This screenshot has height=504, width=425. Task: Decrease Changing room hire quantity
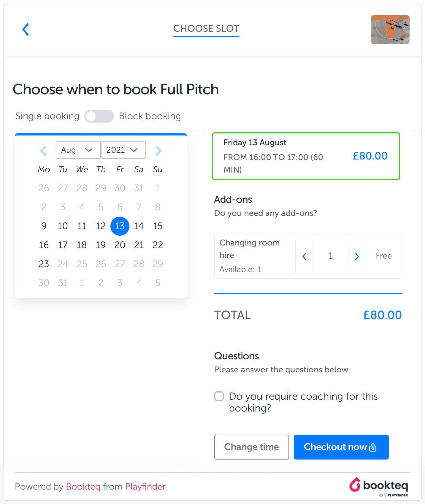point(304,256)
